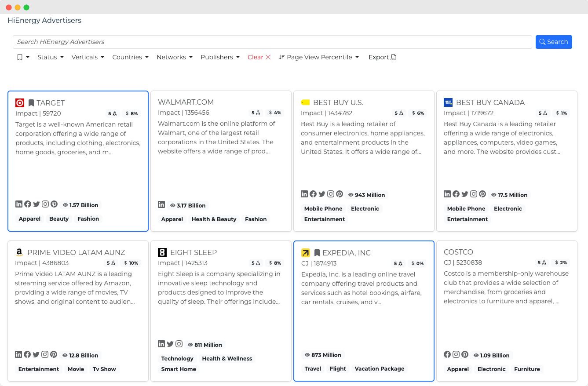Click the Best Buy U.S. yellow tag logo
The width and height of the screenshot is (588, 386).
pyautogui.click(x=305, y=102)
